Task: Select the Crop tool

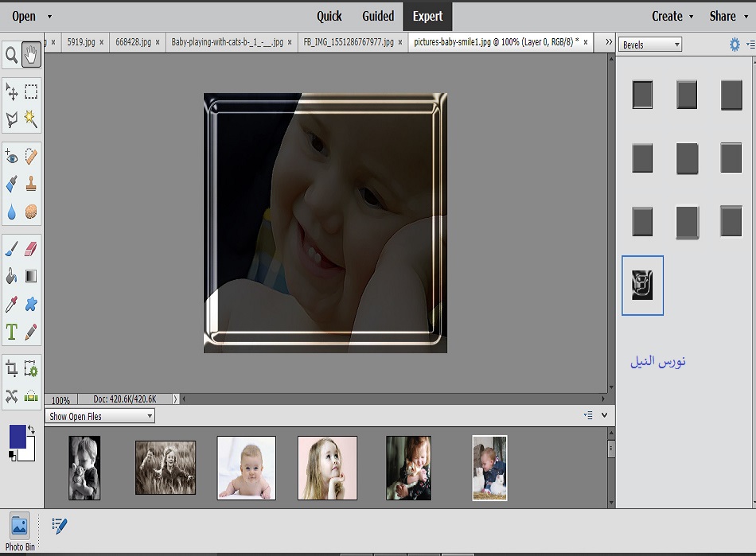Action: click(x=12, y=368)
